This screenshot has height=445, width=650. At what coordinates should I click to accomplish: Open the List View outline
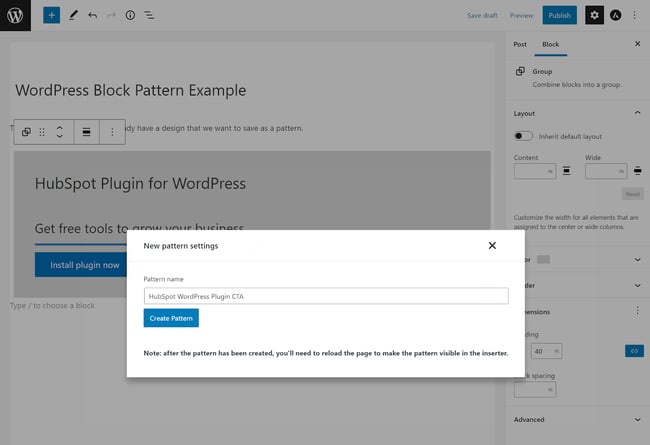pyautogui.click(x=149, y=15)
